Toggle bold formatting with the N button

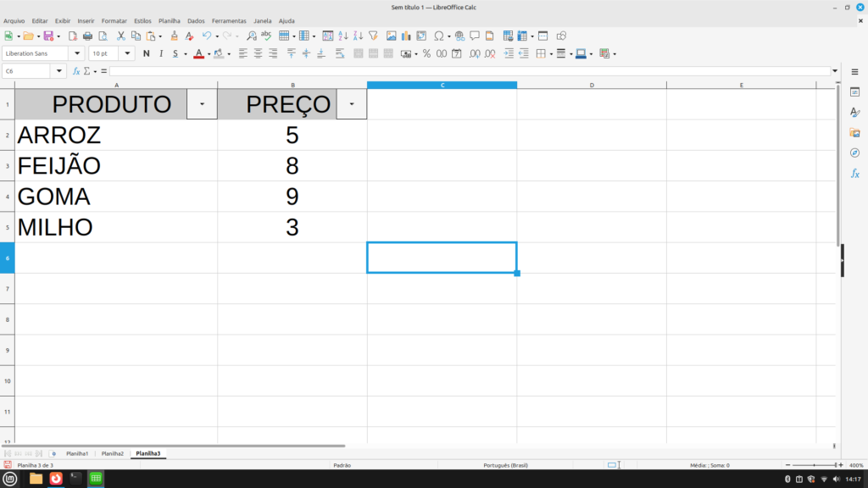[x=147, y=53]
